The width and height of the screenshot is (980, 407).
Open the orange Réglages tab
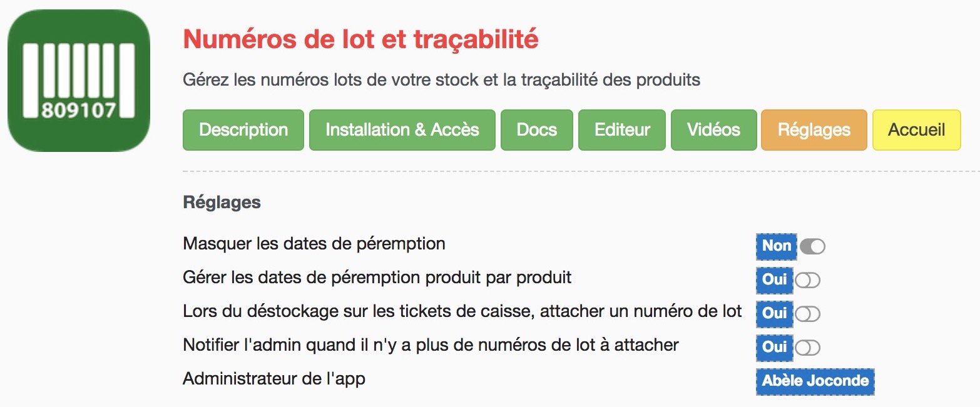pos(814,130)
